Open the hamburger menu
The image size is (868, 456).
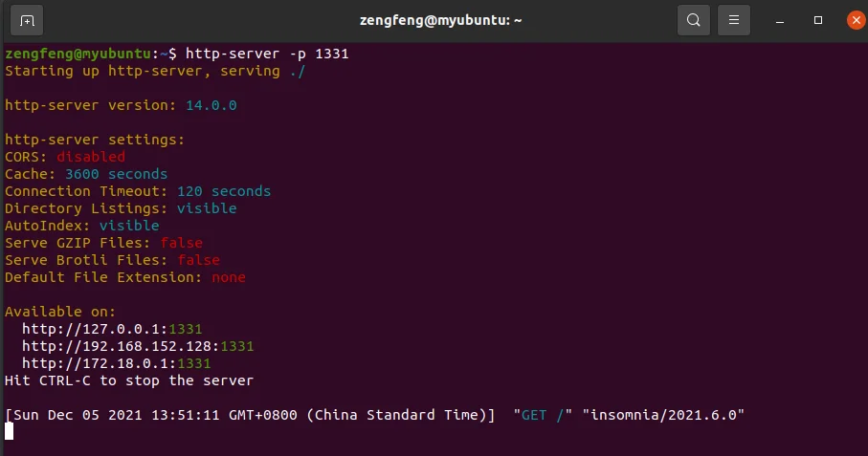pyautogui.click(x=733, y=20)
